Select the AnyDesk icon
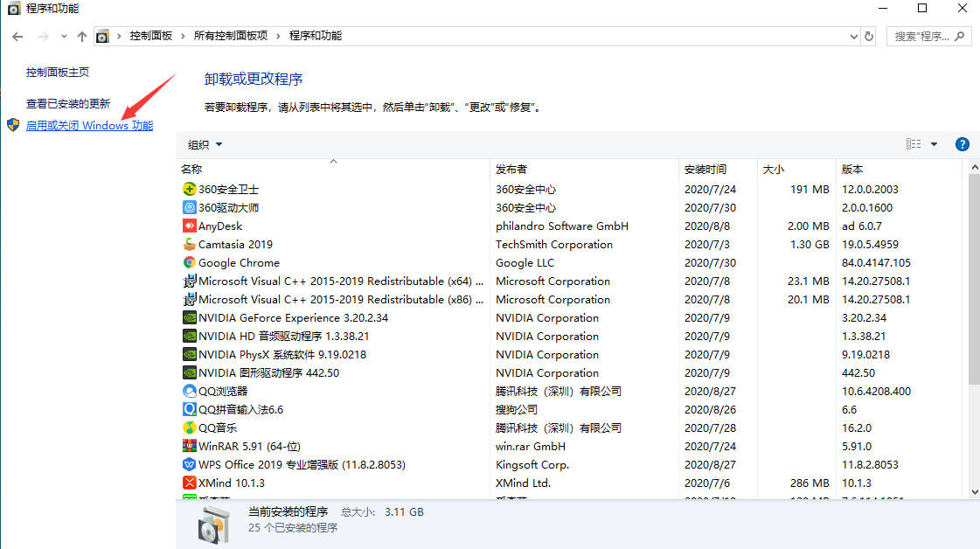Viewport: 980px width, 549px height. coord(190,226)
